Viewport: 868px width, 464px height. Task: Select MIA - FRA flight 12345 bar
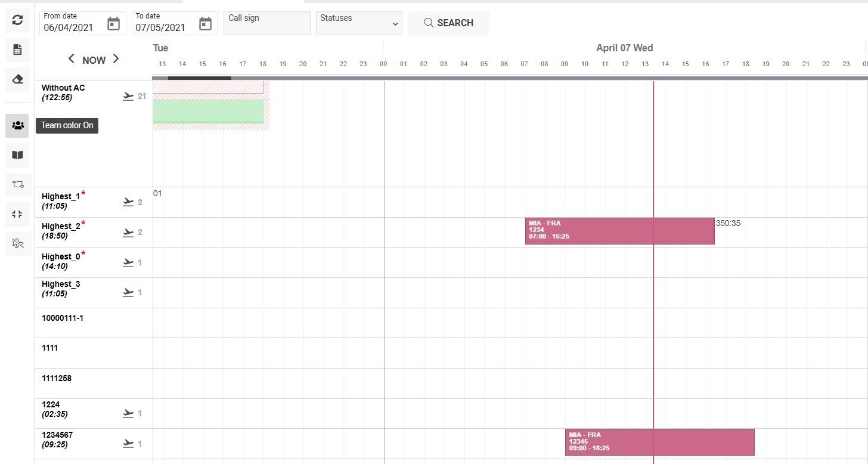[x=659, y=442]
